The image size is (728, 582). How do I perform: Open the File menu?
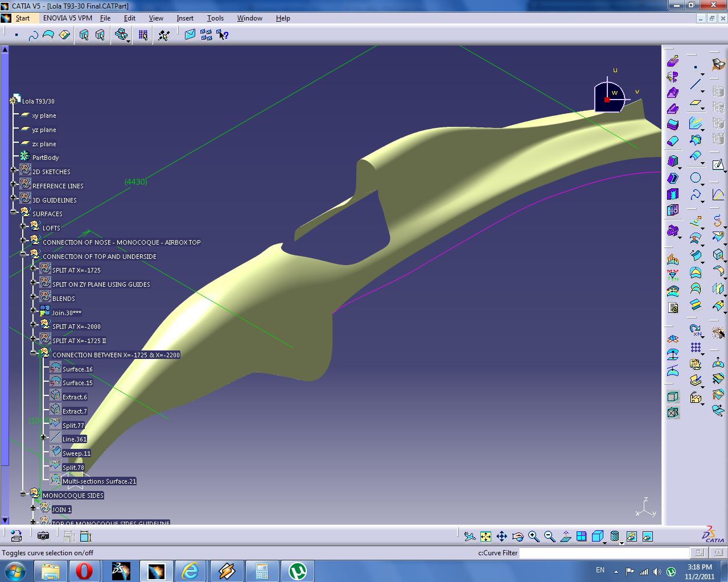pos(105,18)
